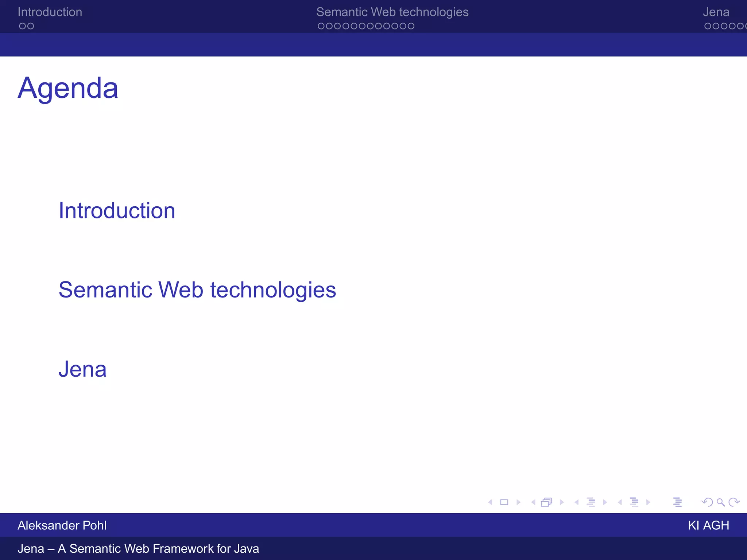Click KI AGH institute text in footer
The image size is (747, 560).
tap(708, 525)
